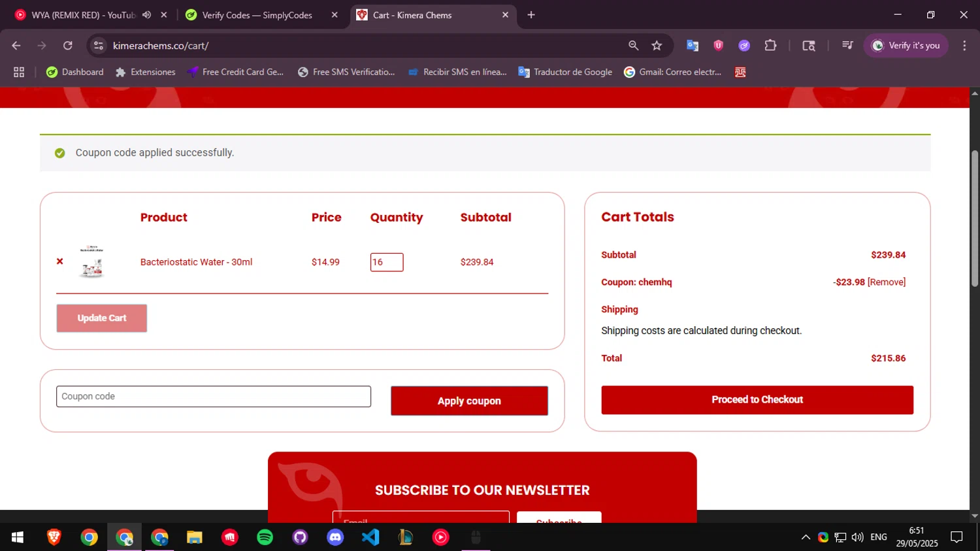This screenshot has width=980, height=551.
Task: Open League of Legends taskbar icon
Action: tap(406, 537)
